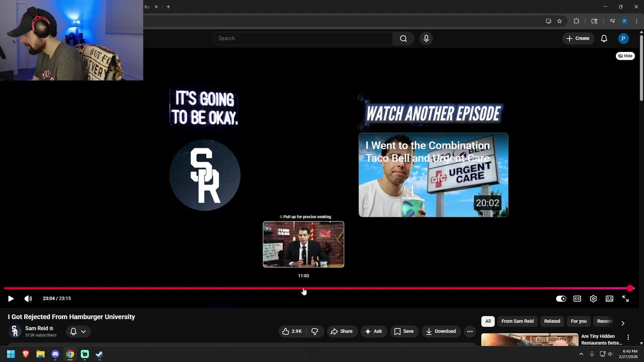Viewport: 644px width, 362px height.
Task: Open the Chrome profile P avatar
Action: point(624,21)
